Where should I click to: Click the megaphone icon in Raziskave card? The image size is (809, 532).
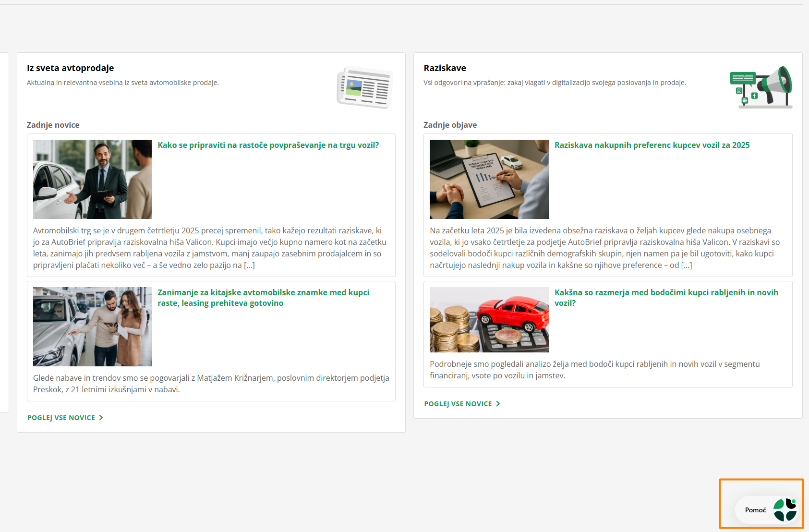pyautogui.click(x=761, y=87)
